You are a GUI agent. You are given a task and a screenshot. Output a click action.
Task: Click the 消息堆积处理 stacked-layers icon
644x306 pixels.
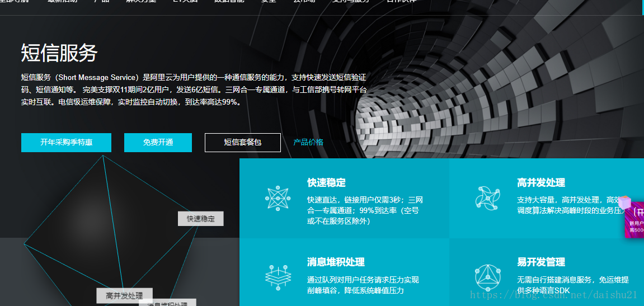278,277
